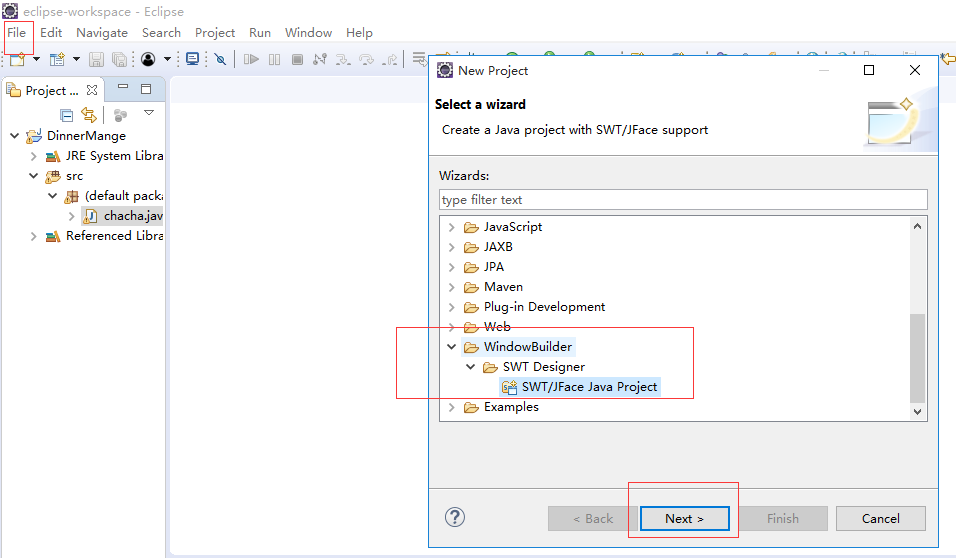956x558 pixels.
Task: Open the Project menu
Action: point(215,32)
